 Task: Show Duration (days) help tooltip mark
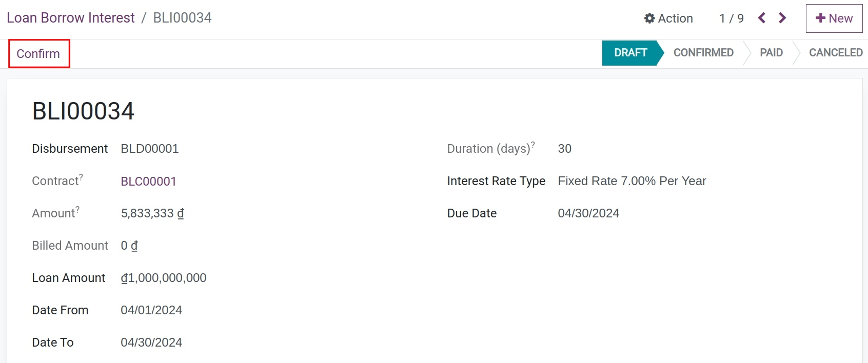click(533, 145)
